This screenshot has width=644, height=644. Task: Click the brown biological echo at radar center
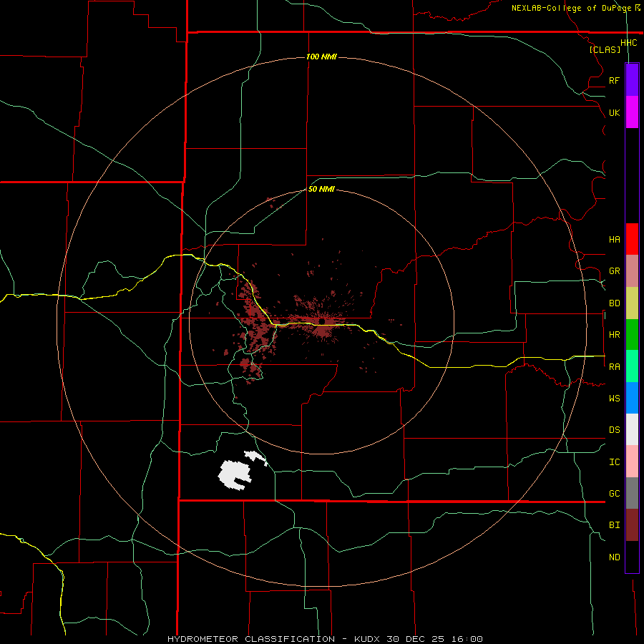tap(323, 323)
